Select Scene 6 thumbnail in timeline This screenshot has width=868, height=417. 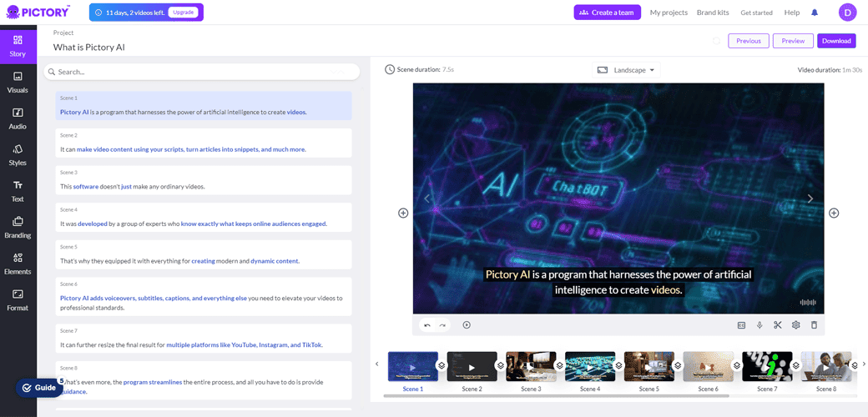[709, 367]
